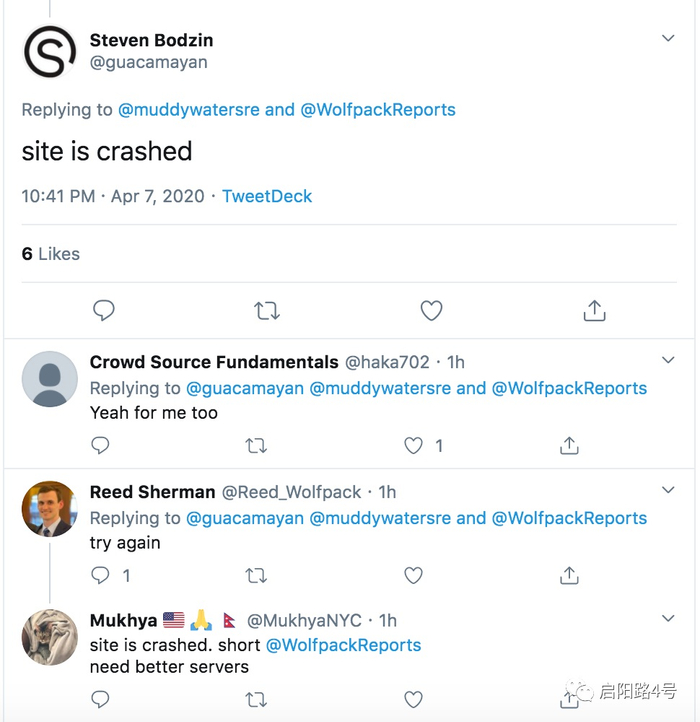Open Reed Sherman's profile photo
The height and width of the screenshot is (722, 700).
(x=50, y=509)
